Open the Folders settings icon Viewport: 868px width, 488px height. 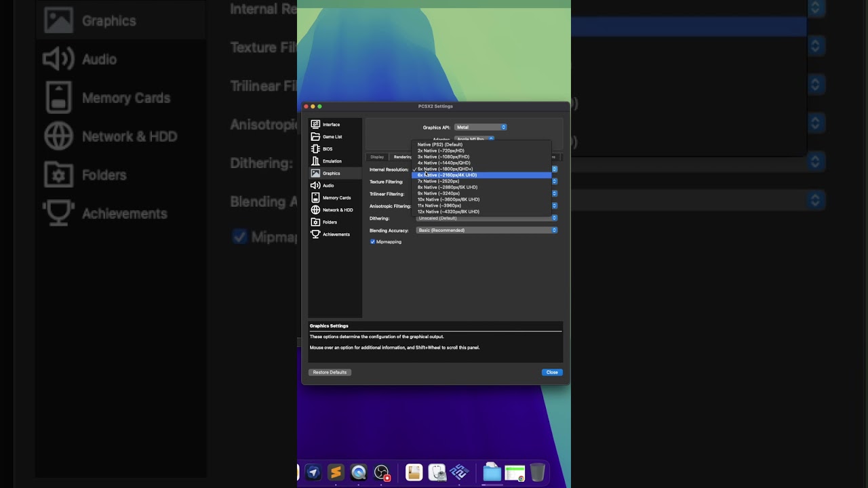point(315,222)
